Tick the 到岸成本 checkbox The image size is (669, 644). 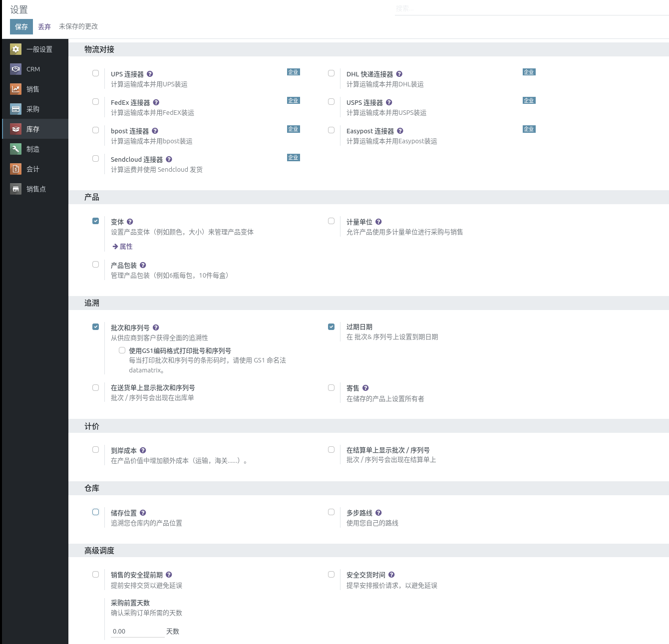[x=95, y=450]
